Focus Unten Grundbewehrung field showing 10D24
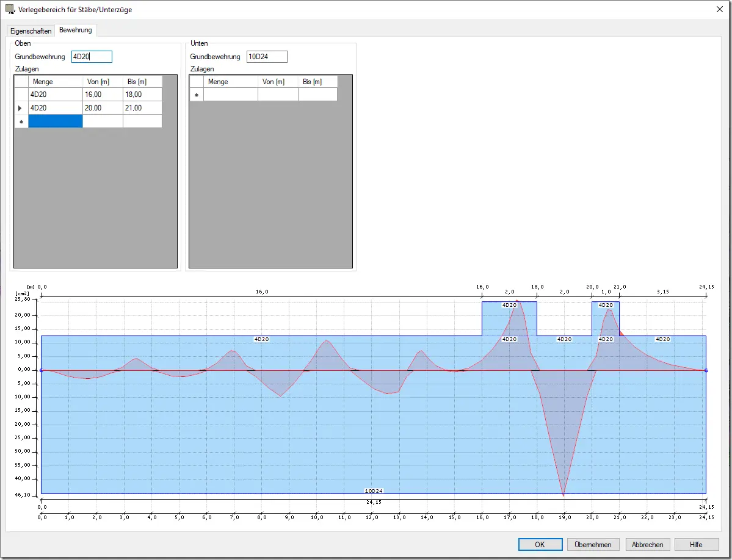Viewport: 732px width, 560px height. click(267, 57)
